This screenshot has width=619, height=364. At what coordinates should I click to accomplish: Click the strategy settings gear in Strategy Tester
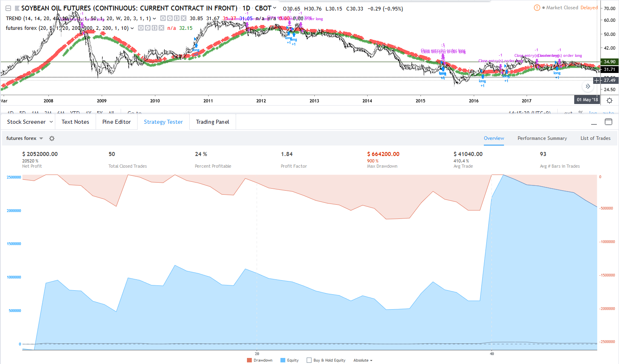tap(52, 138)
